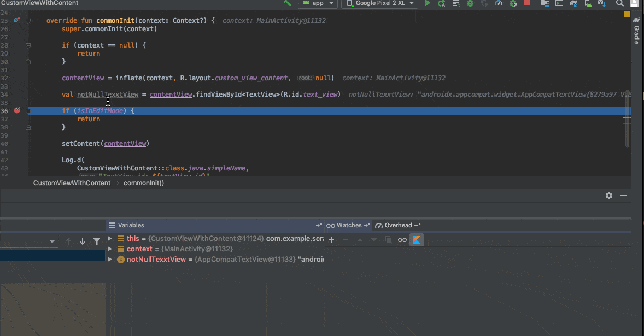
Task: Open debugger settings gear icon
Action: coord(609,196)
